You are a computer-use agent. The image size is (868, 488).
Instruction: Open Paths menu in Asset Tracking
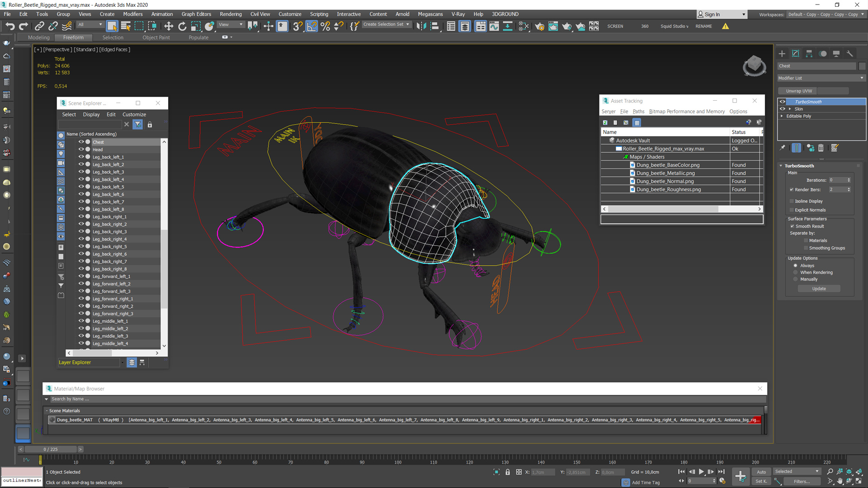point(638,112)
